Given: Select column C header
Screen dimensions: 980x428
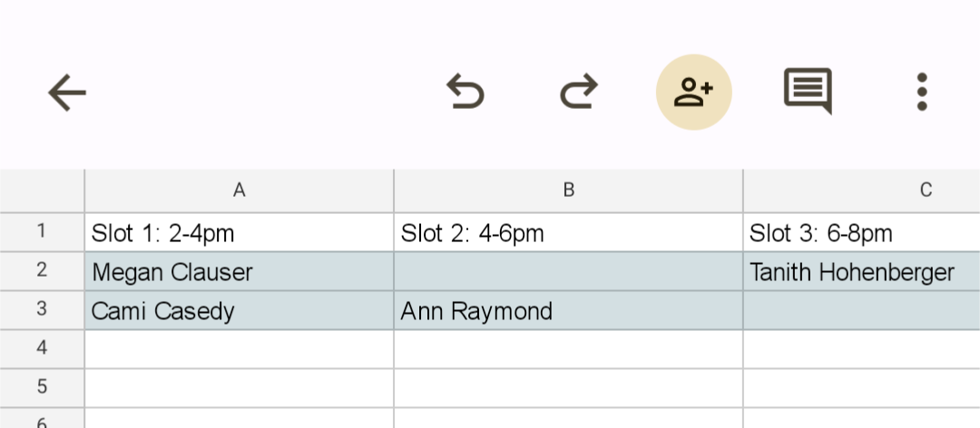Looking at the screenshot, I should point(926,190).
